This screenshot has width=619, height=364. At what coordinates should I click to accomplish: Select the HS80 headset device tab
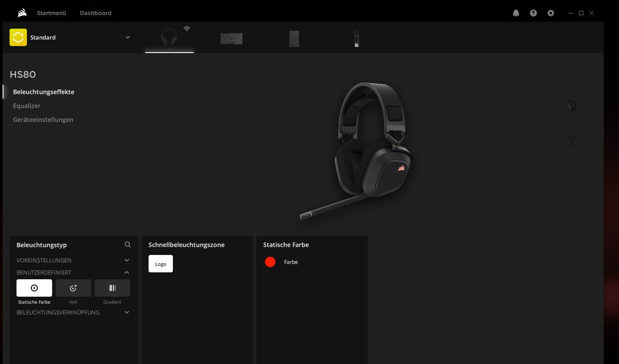coord(169,38)
